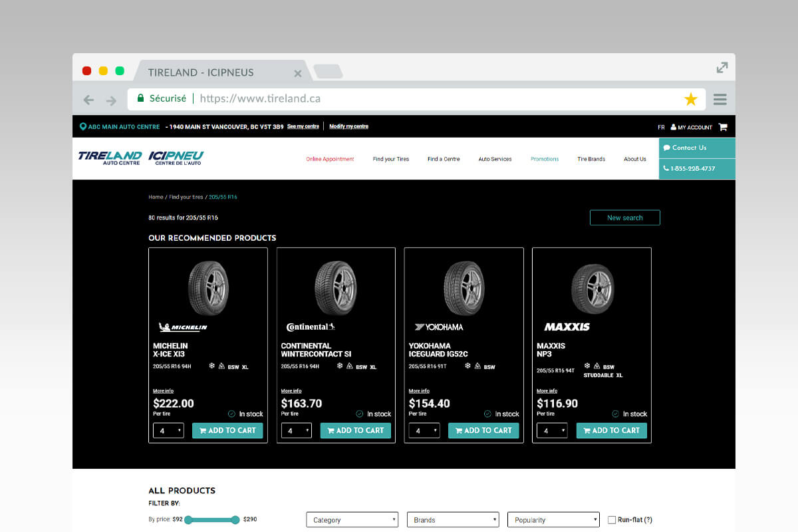Click the New search button

(625, 218)
